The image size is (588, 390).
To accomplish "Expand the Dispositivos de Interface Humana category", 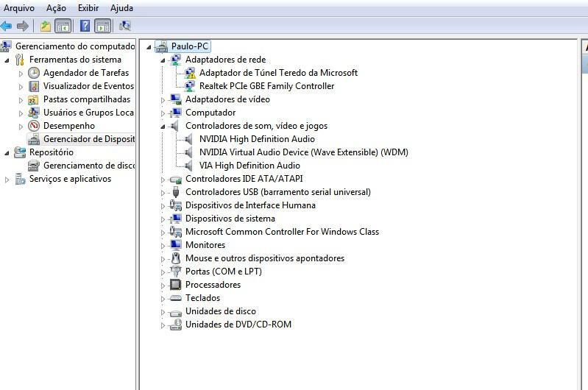I will [163, 206].
